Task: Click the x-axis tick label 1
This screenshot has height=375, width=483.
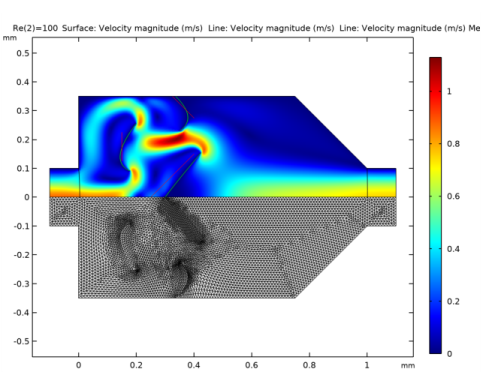Action: pyautogui.click(x=367, y=365)
